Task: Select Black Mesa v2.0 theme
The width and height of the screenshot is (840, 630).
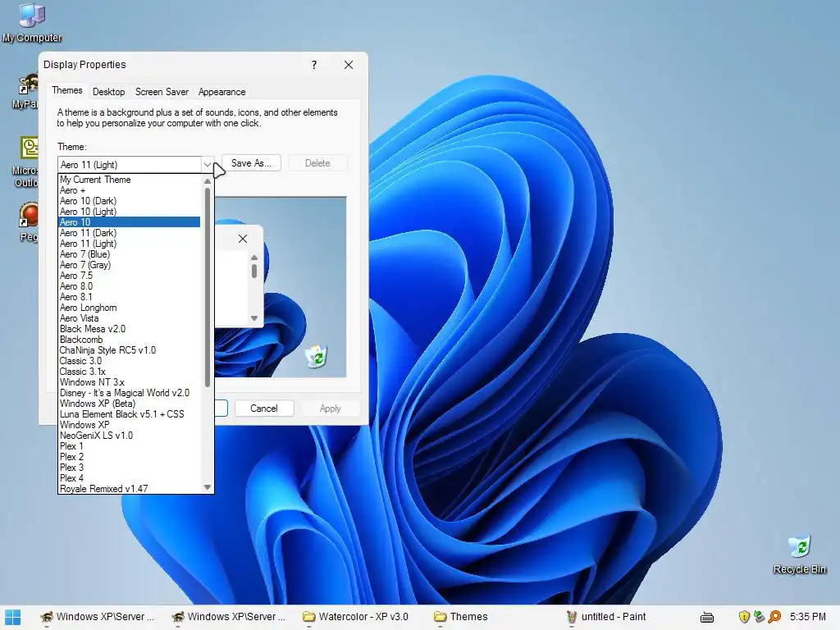Action: 129,329
